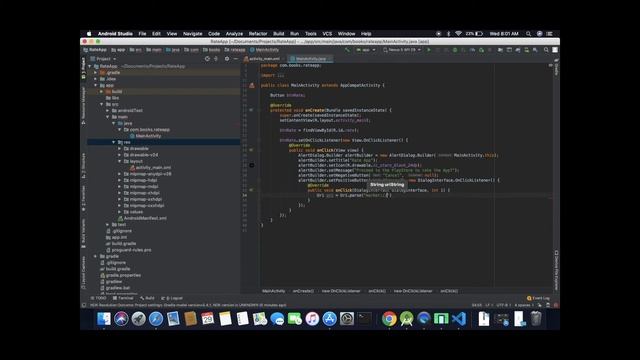Hide the Project panel with the minus icon
Image resolution: width=640 pixels, height=360 pixels.
[x=236, y=59]
